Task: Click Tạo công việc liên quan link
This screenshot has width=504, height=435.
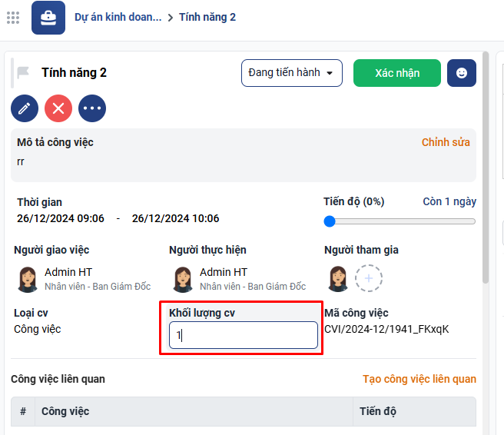Action: point(419,379)
